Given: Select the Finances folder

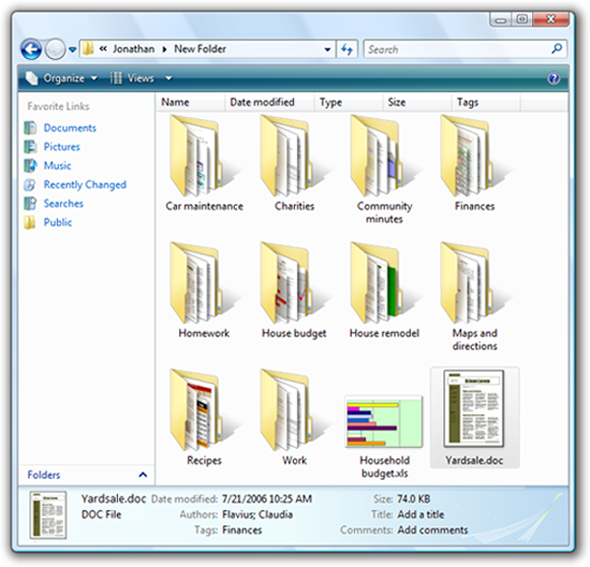Looking at the screenshot, I should [474, 164].
